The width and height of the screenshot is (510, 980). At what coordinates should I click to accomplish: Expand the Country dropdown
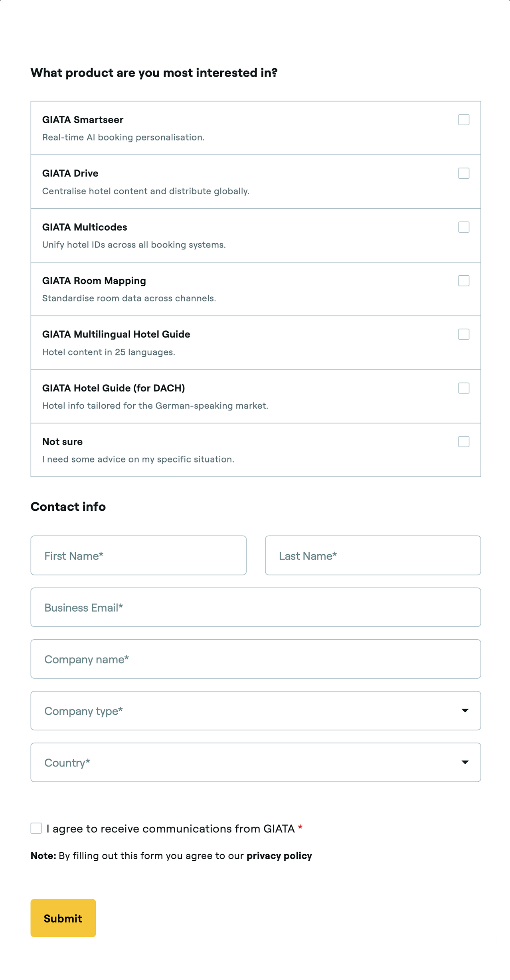(255, 762)
